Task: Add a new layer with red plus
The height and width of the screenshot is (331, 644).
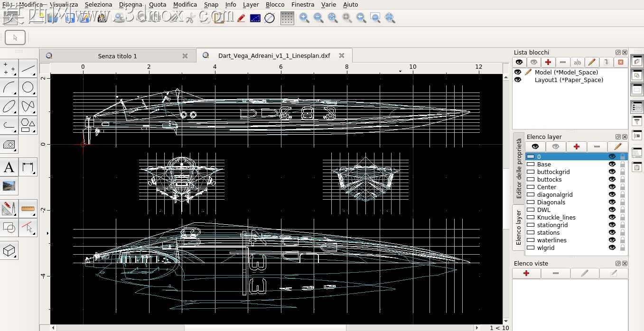Action: click(577, 147)
